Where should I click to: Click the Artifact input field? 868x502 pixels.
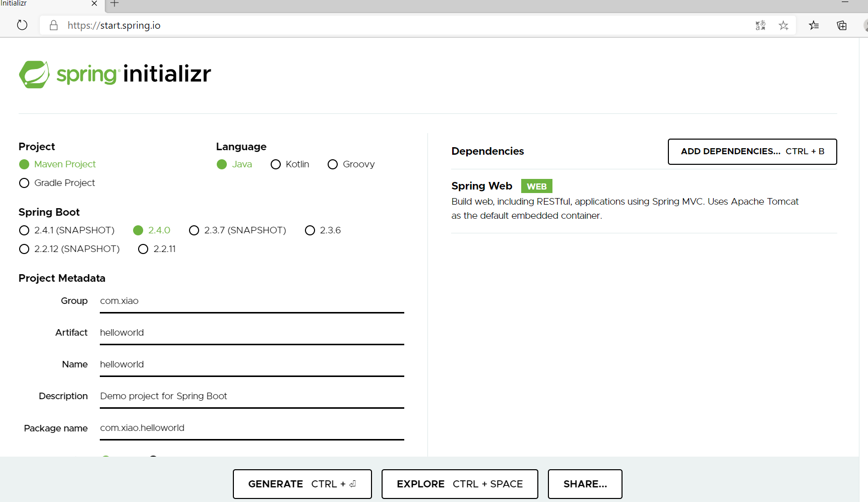coord(252,333)
